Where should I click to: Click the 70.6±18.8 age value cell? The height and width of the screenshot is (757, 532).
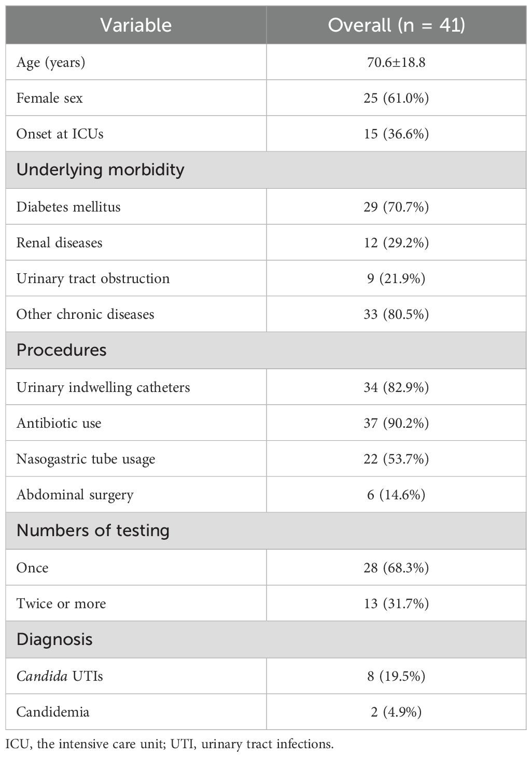pos(396,62)
